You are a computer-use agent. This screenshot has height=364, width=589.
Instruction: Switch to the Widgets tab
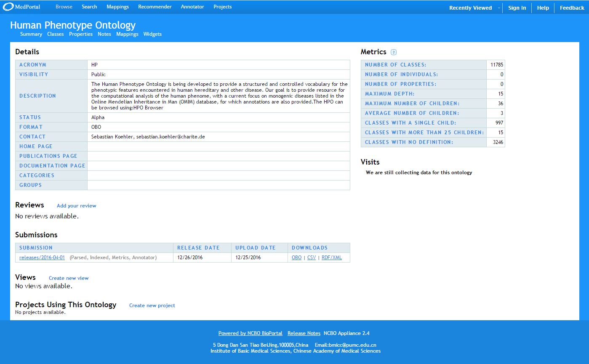[152, 34]
